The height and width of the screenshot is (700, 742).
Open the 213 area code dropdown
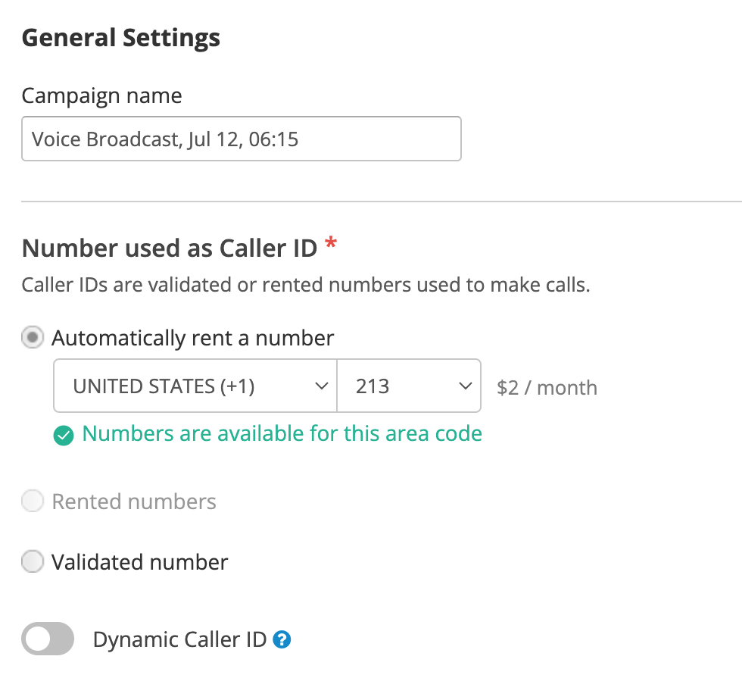[409, 386]
